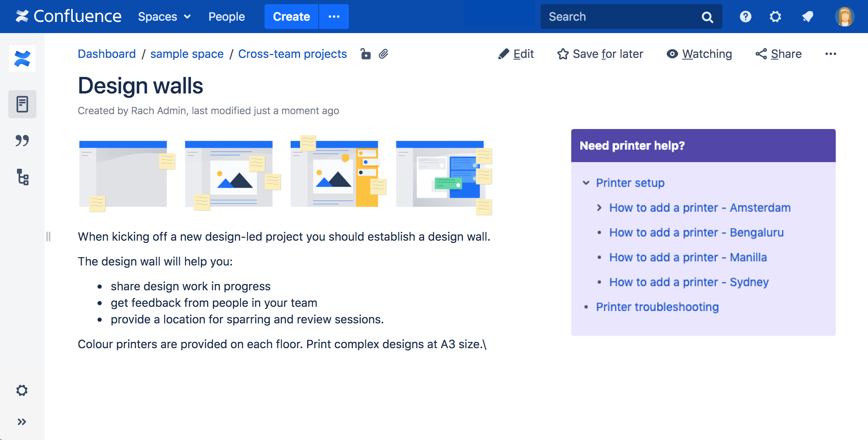868x440 pixels.
Task: Open Printer setup page link
Action: [x=630, y=182]
